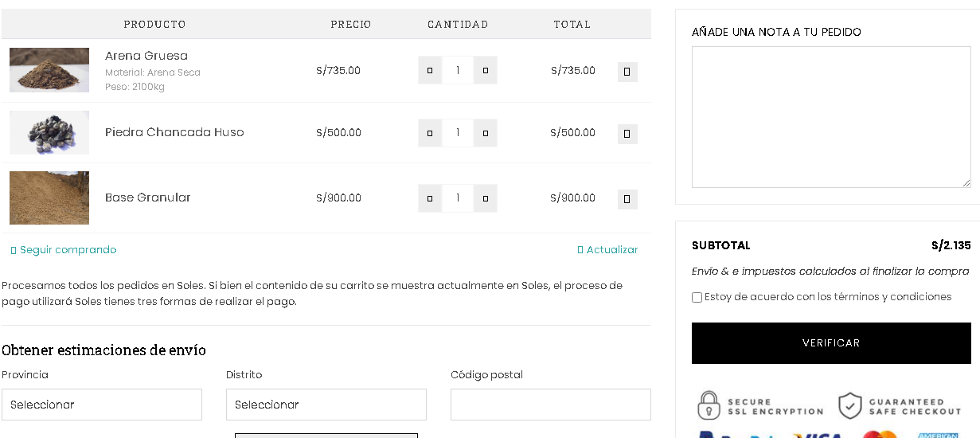The height and width of the screenshot is (438, 980).
Task: Follow the Seguir comprando link
Action: coord(64,250)
